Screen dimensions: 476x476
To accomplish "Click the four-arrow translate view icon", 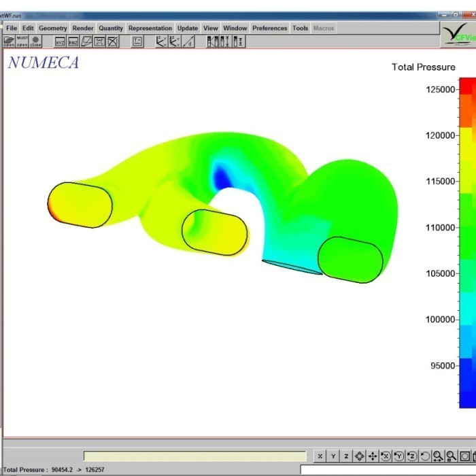I will [x=373, y=456].
